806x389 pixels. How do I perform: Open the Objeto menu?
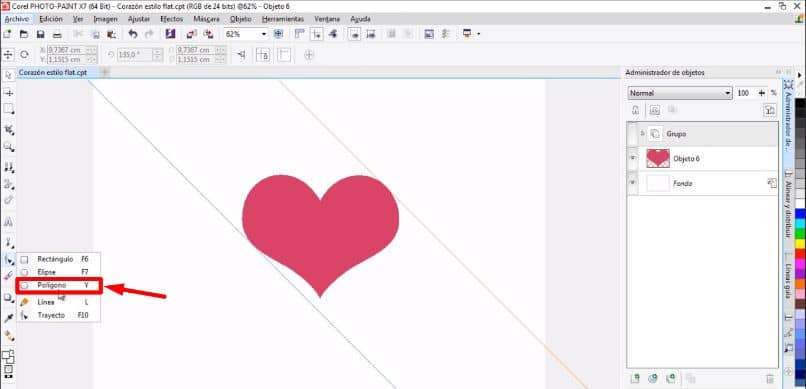click(x=241, y=19)
